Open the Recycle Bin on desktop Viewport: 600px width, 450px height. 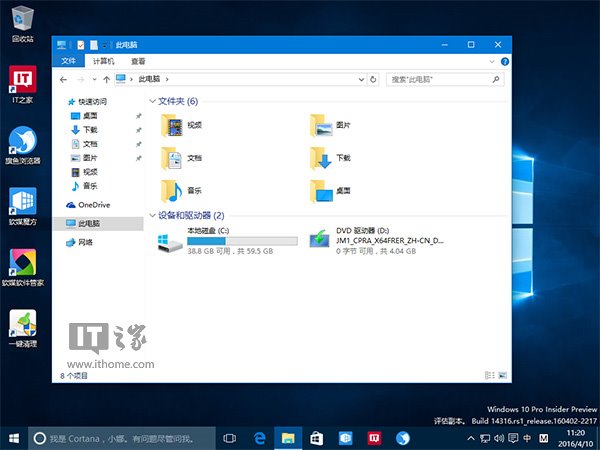22,18
